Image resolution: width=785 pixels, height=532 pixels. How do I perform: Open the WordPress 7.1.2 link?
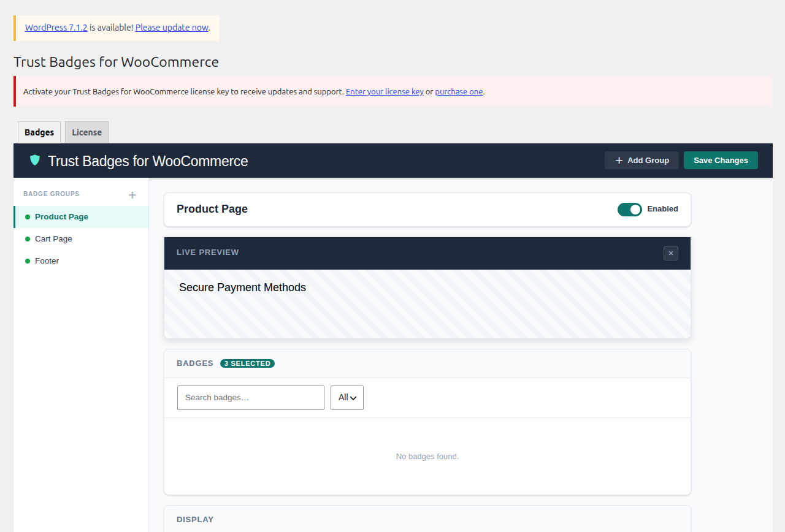tap(56, 28)
